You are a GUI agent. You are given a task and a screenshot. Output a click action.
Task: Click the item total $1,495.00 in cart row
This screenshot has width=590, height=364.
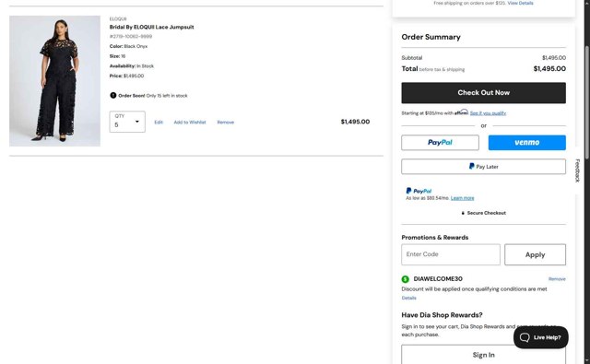355,122
